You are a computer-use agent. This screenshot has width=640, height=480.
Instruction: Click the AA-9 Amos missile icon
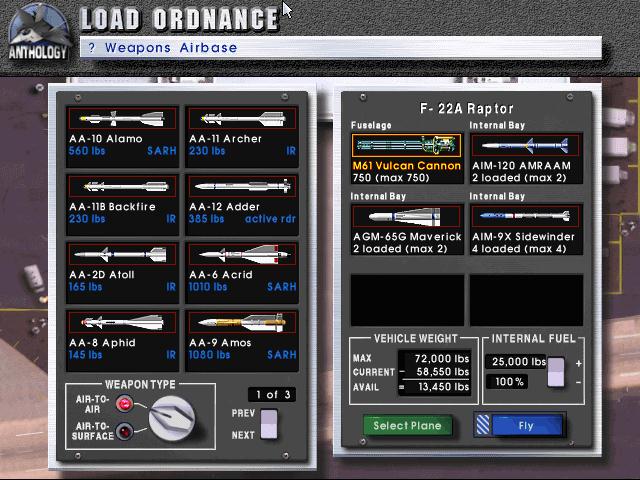[242, 322]
